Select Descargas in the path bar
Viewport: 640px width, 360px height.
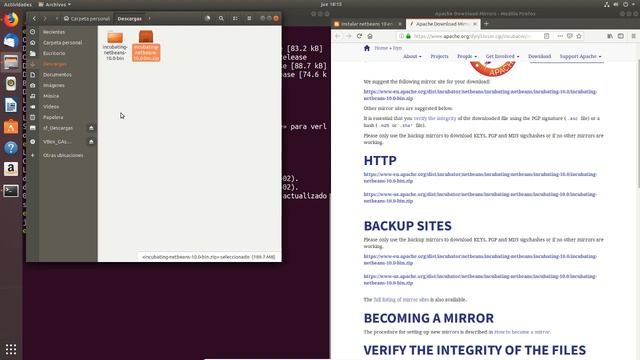[129, 18]
